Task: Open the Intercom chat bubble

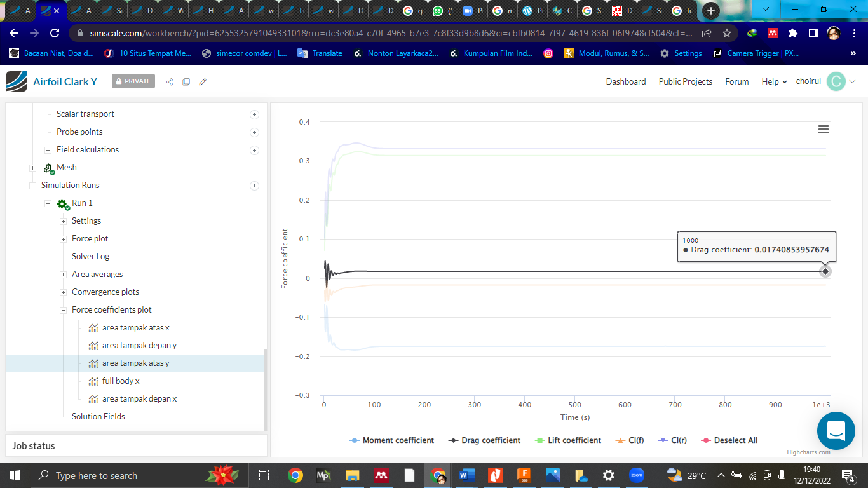Action: click(x=836, y=431)
